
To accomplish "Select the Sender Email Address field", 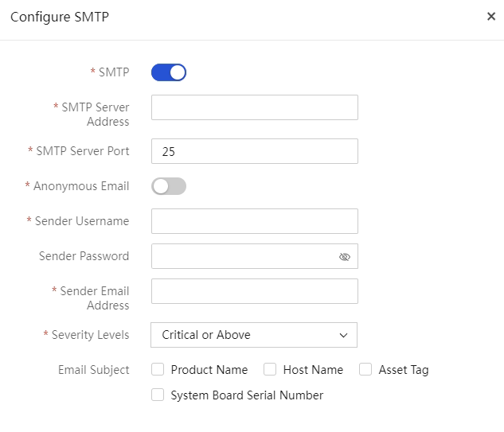I will (255, 291).
